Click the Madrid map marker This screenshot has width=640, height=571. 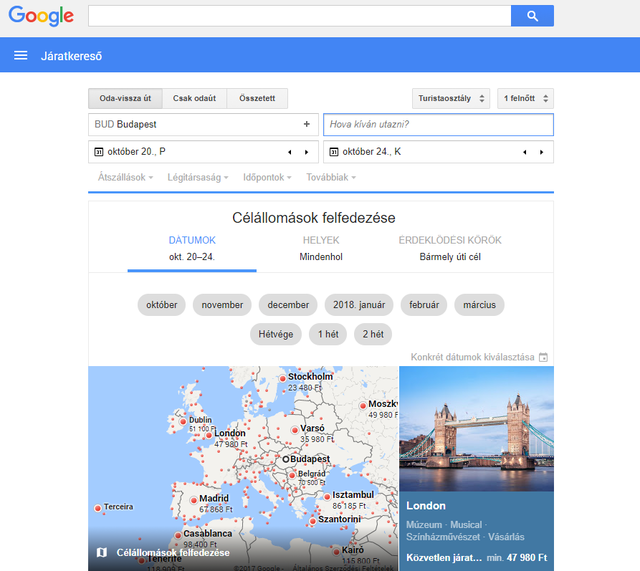(194, 500)
